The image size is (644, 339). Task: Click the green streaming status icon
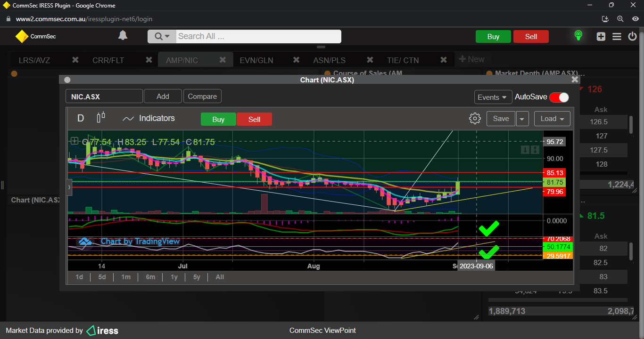click(x=578, y=36)
